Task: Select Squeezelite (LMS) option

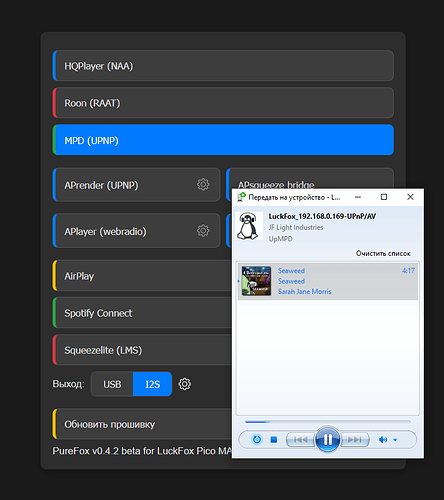Action: 142,350
